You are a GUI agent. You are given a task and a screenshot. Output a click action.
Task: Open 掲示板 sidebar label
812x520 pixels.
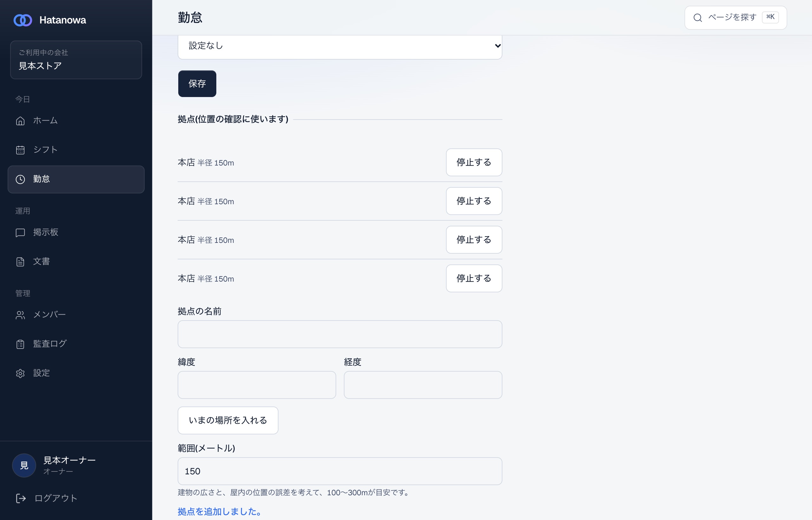click(46, 232)
